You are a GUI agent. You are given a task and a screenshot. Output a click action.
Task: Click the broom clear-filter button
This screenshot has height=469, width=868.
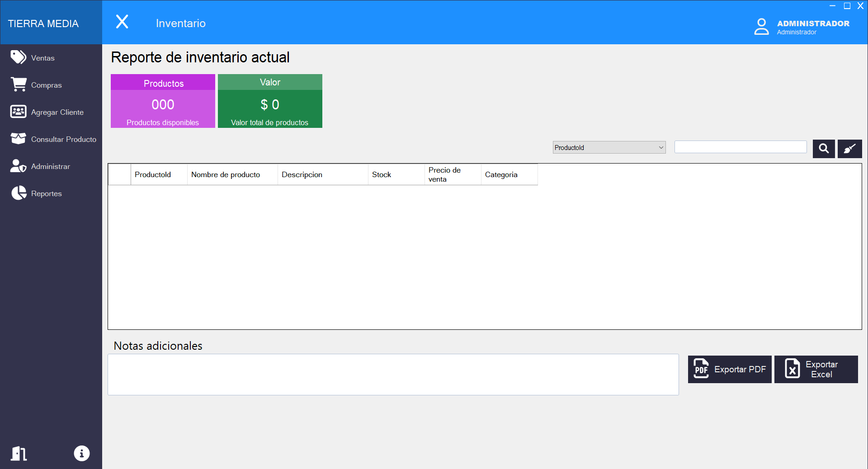(x=849, y=149)
